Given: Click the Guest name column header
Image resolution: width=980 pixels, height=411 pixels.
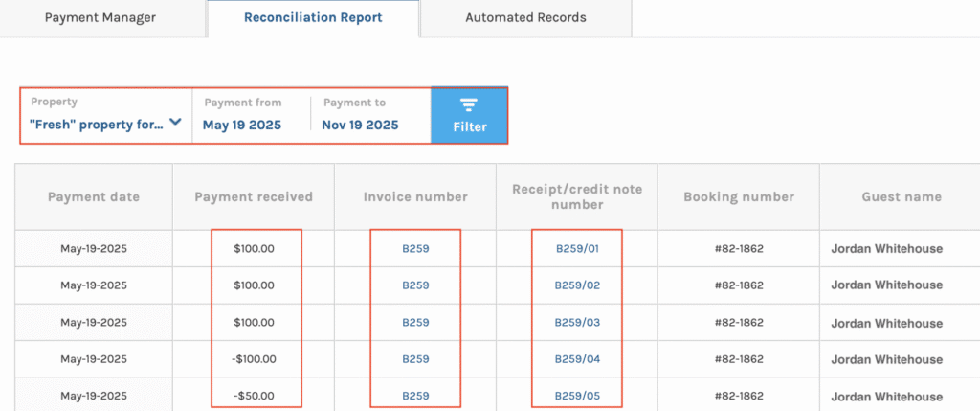Looking at the screenshot, I should pos(900,197).
